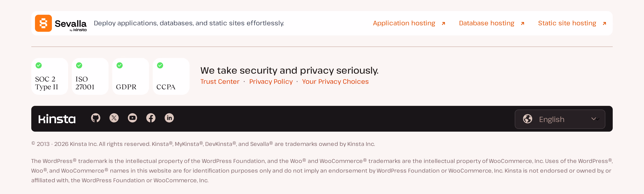This screenshot has height=194, width=644.
Task: Click the orange Sevalla logo icon
Action: click(x=43, y=23)
